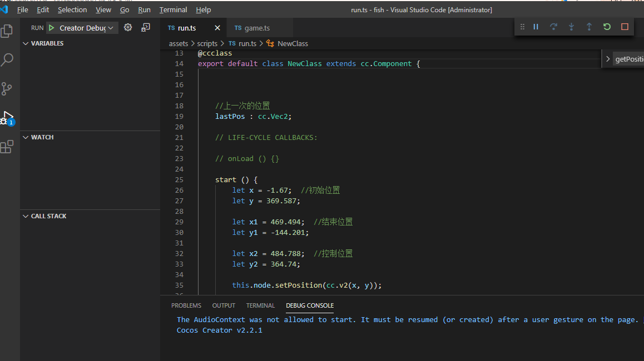Screen dimensions: 644x361
Task: Pause the debug session
Action: point(536,27)
